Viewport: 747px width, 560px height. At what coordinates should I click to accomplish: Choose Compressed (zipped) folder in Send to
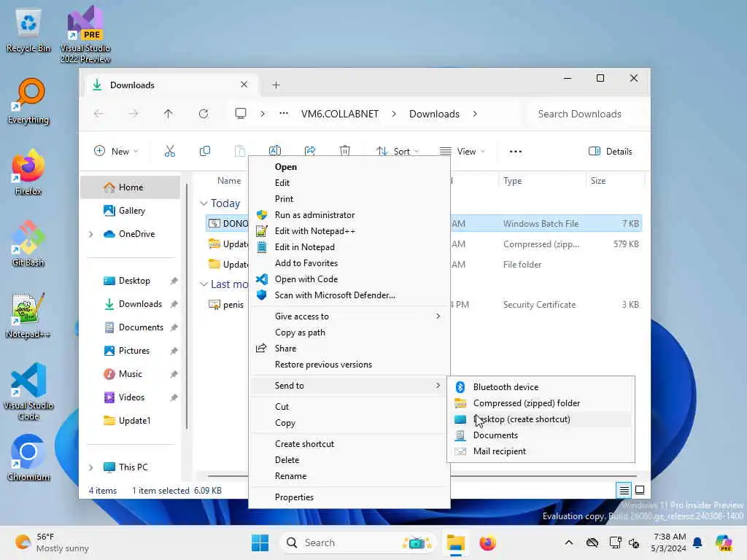pos(541,402)
